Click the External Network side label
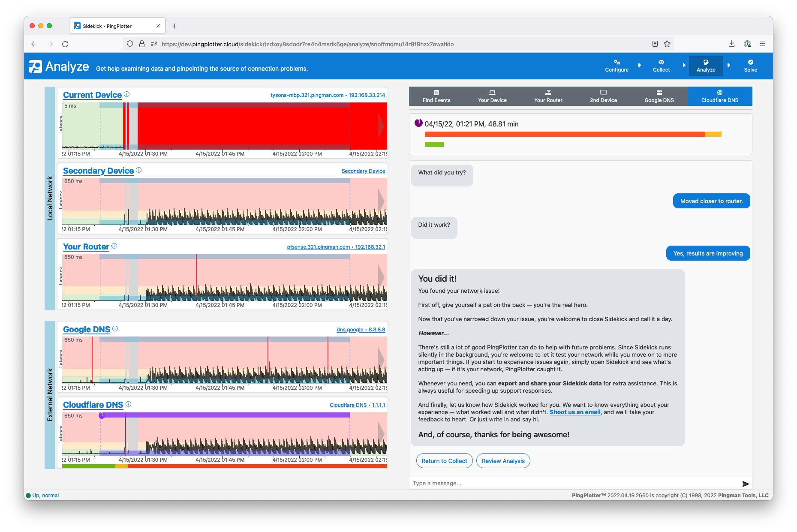The height and width of the screenshot is (532, 797). tap(50, 395)
